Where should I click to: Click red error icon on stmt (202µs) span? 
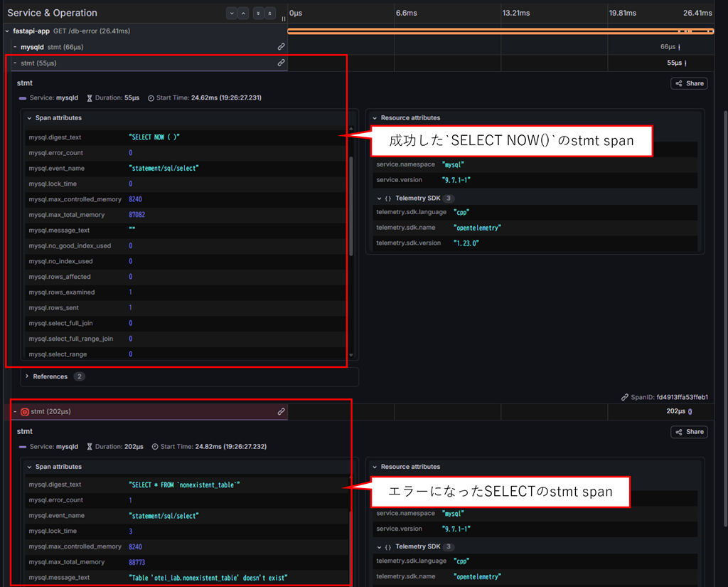(x=25, y=412)
